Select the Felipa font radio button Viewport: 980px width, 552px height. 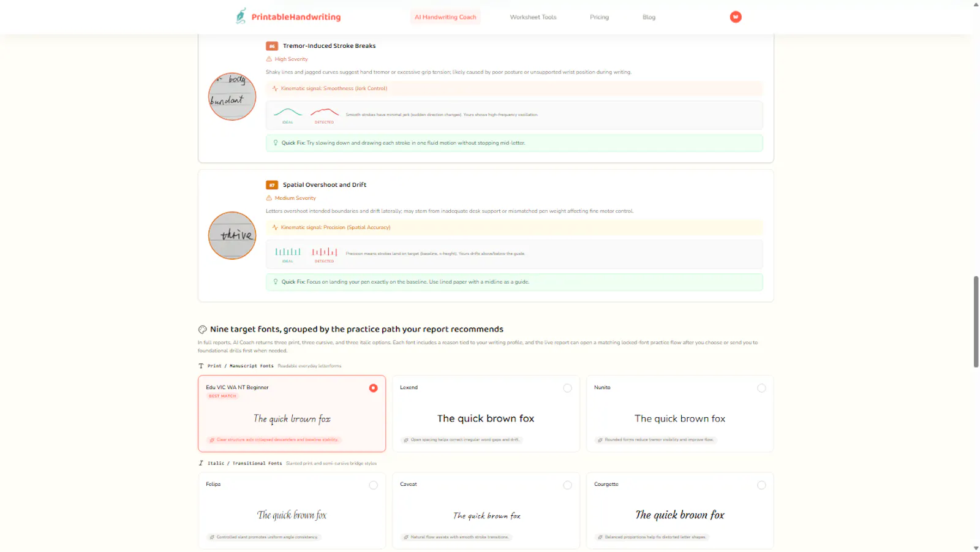[374, 485]
